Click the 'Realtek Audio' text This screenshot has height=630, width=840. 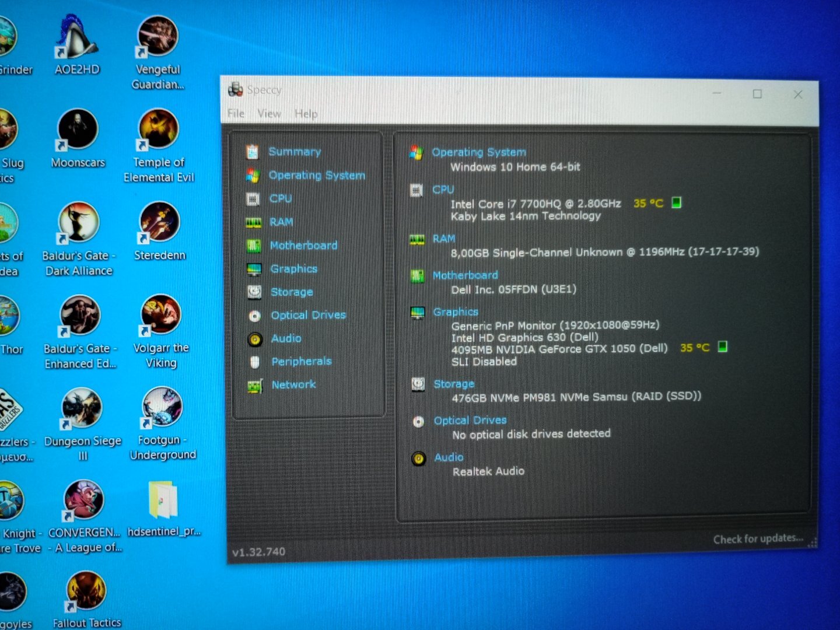click(x=488, y=471)
